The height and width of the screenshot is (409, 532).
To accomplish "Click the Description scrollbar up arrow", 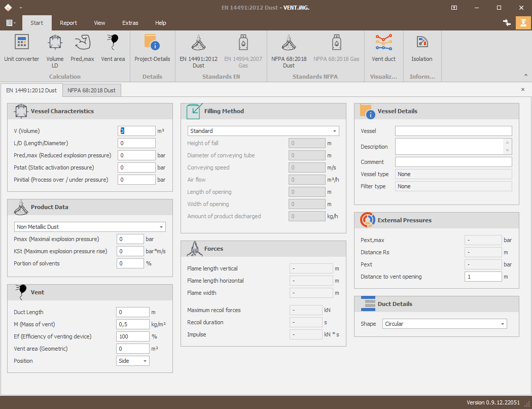I will pyautogui.click(x=507, y=143).
